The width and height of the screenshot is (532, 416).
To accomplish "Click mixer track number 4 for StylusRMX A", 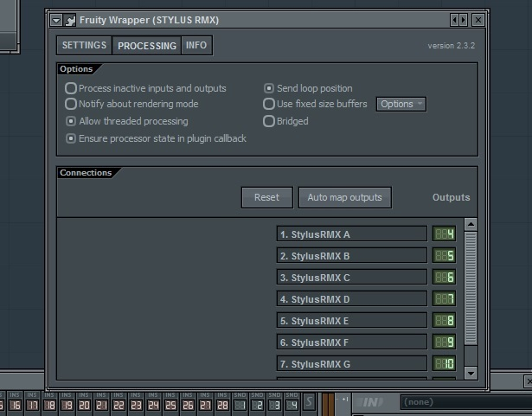I will 444,234.
